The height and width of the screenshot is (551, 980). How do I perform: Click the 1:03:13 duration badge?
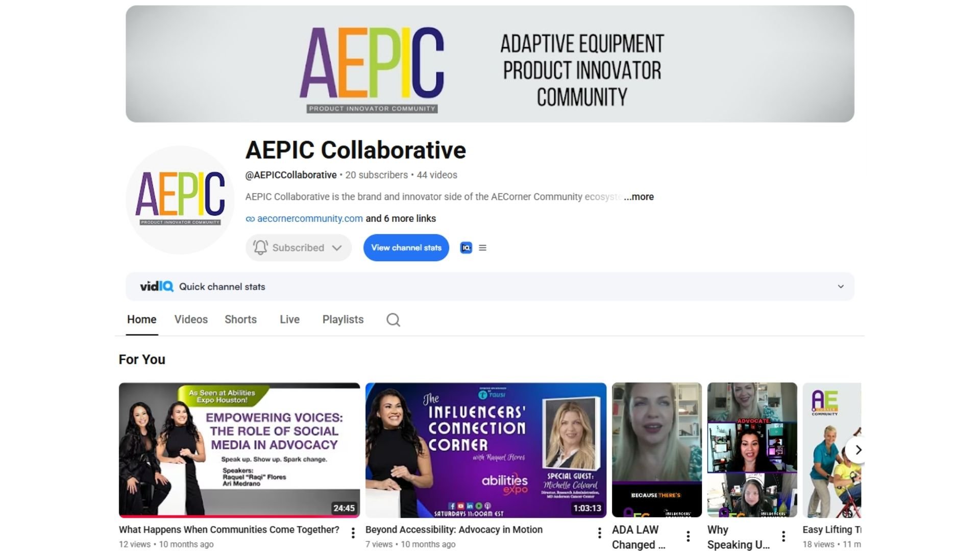(x=587, y=508)
